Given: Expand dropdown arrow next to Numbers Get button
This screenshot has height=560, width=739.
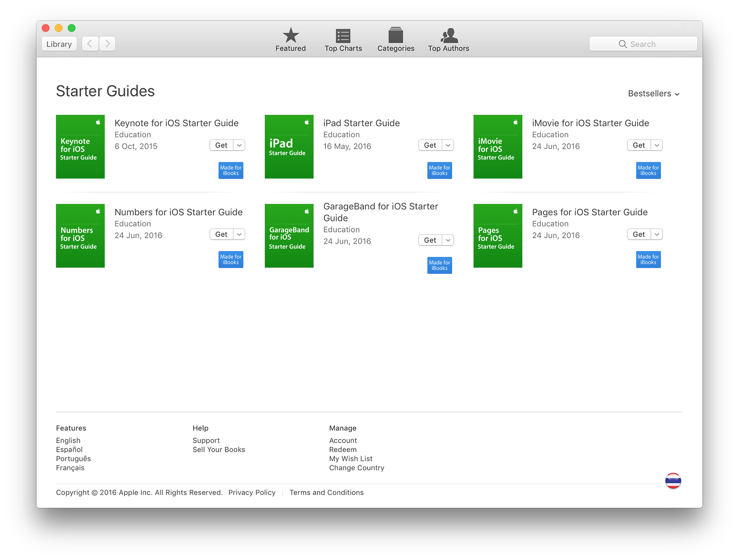Looking at the screenshot, I should (239, 234).
